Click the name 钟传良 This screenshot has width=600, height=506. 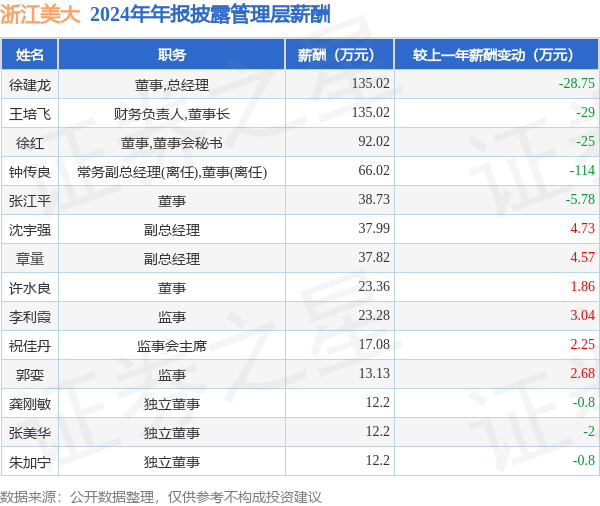pos(29,172)
